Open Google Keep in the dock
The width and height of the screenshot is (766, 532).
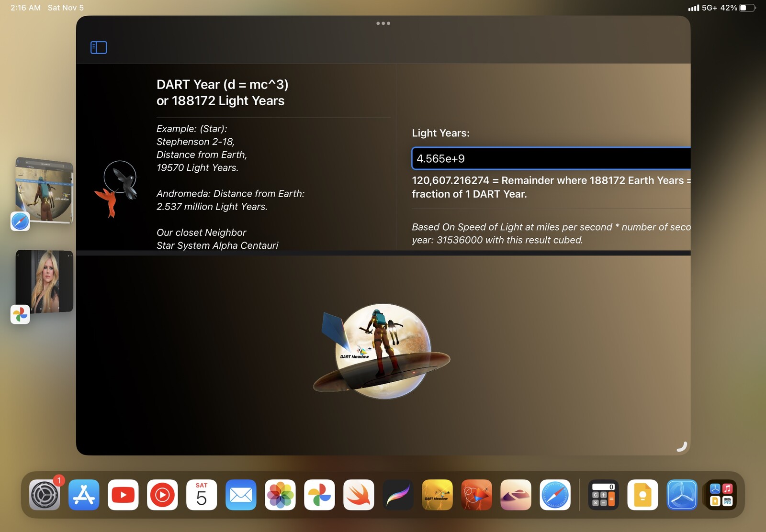[642, 495]
